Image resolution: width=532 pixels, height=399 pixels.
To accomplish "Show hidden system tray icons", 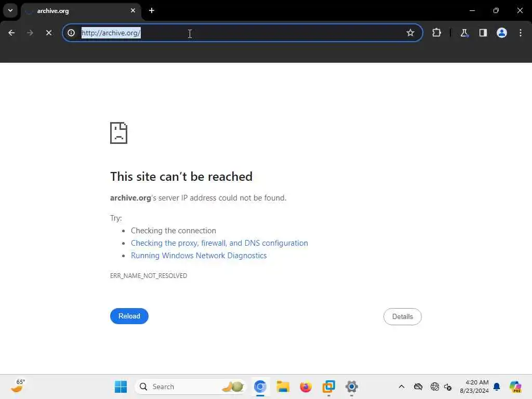I will point(402,387).
